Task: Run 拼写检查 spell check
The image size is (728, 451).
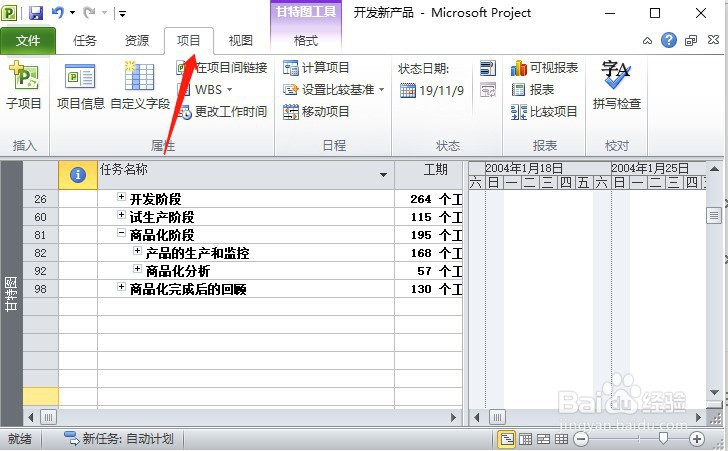Action: (x=617, y=85)
